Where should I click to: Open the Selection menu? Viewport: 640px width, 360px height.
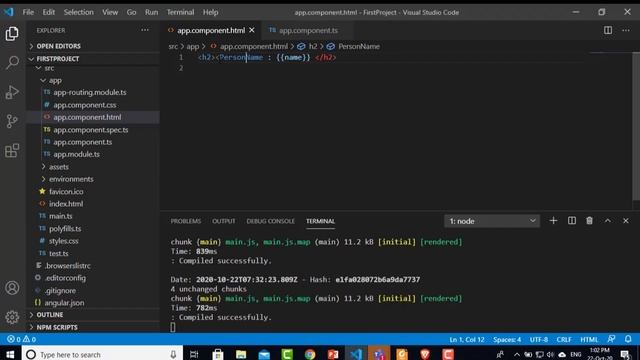(78, 12)
